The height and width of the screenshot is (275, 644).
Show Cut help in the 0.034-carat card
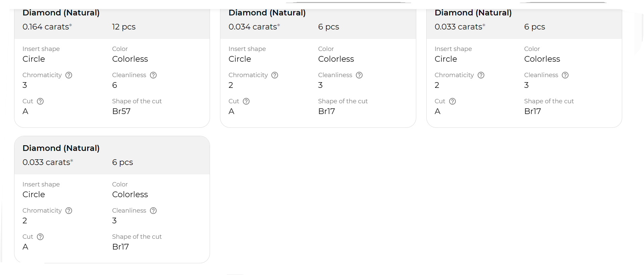pos(246,101)
